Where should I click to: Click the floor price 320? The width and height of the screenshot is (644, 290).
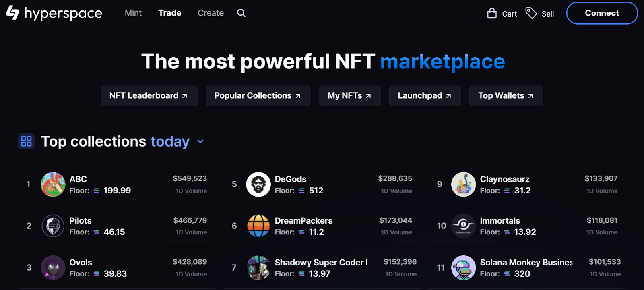point(522,274)
